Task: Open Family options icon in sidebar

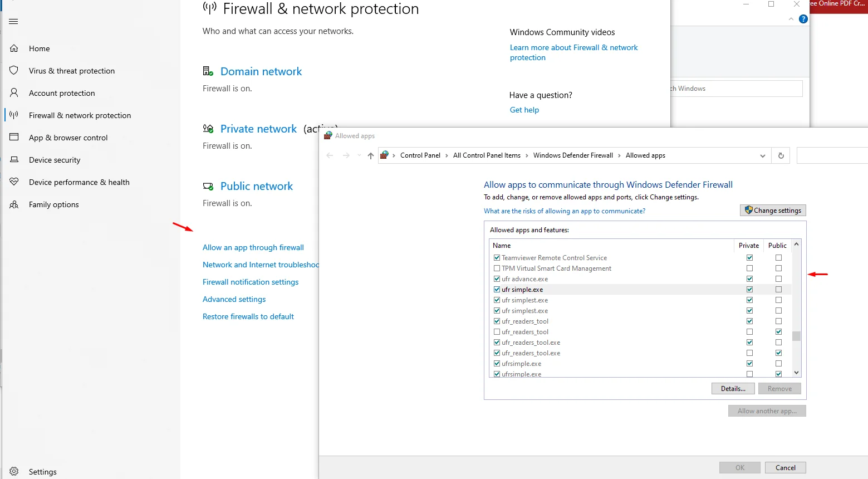Action: pyautogui.click(x=14, y=204)
